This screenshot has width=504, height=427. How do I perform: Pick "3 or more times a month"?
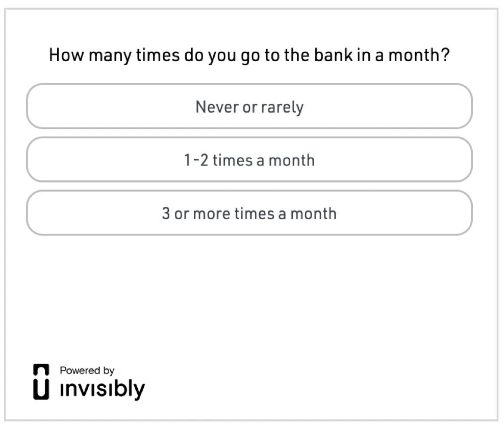point(249,213)
